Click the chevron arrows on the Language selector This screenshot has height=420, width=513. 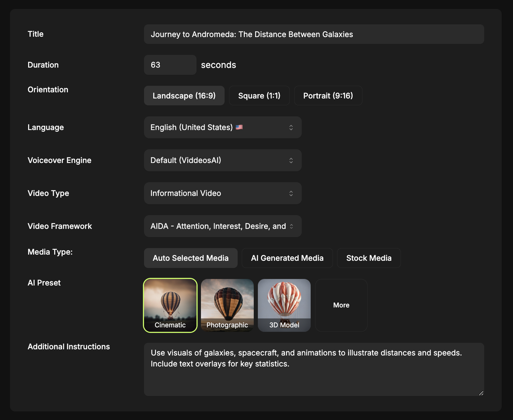[291, 127]
